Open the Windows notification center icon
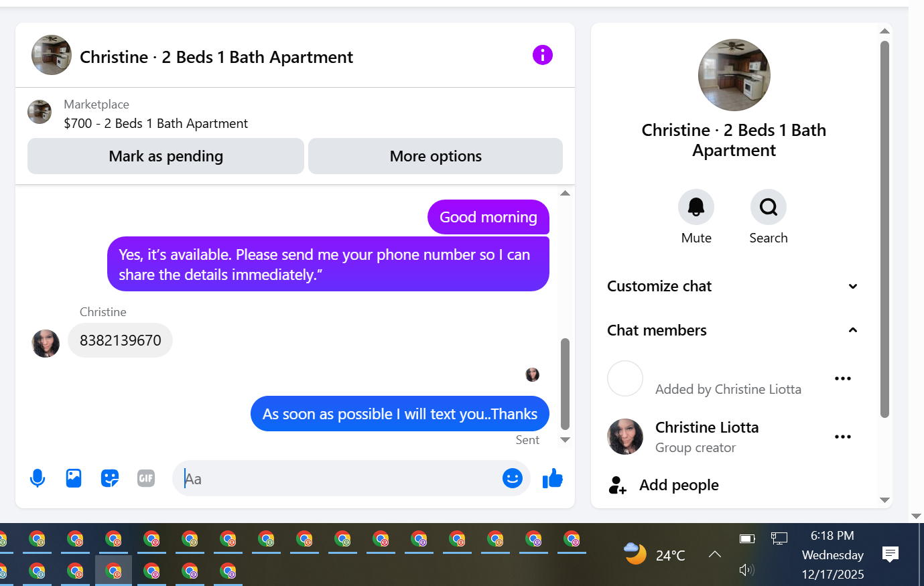The image size is (924, 586). (890, 554)
